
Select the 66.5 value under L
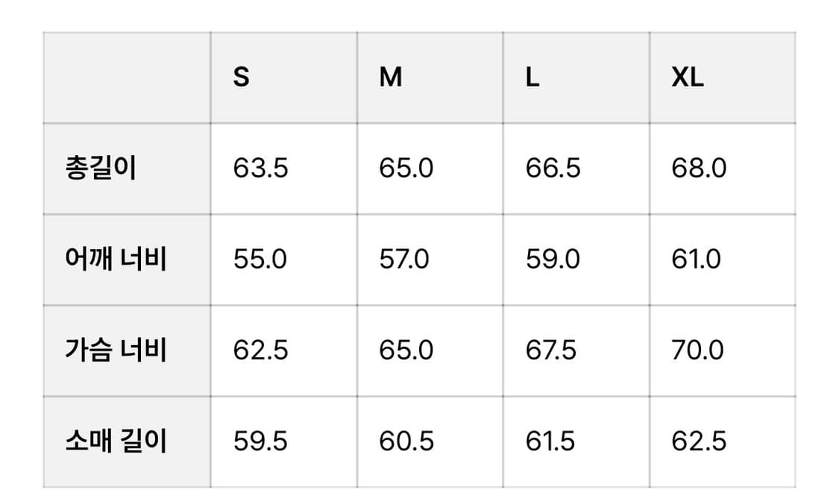(x=553, y=168)
